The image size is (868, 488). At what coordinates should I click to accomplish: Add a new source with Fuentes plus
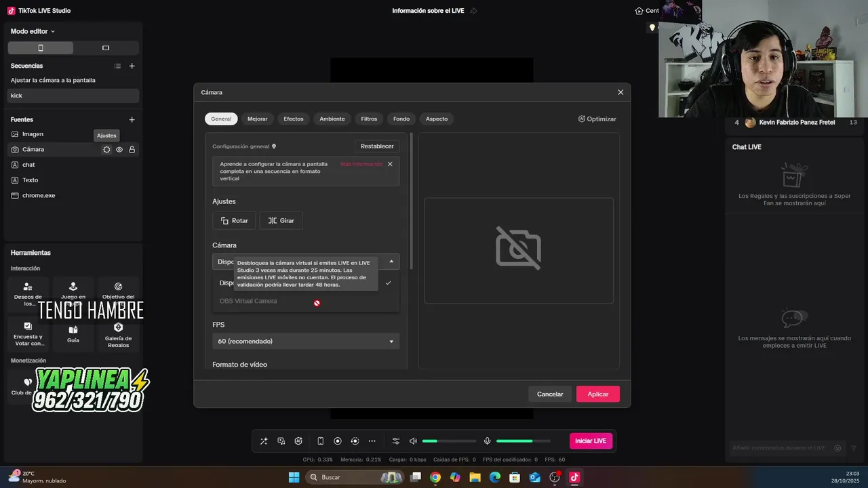pos(132,120)
